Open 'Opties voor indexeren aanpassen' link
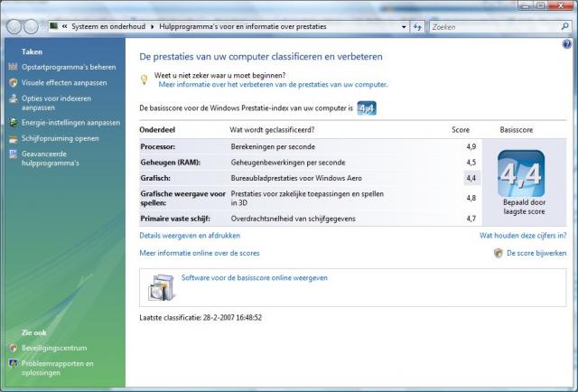The height and width of the screenshot is (392, 578). (56, 103)
